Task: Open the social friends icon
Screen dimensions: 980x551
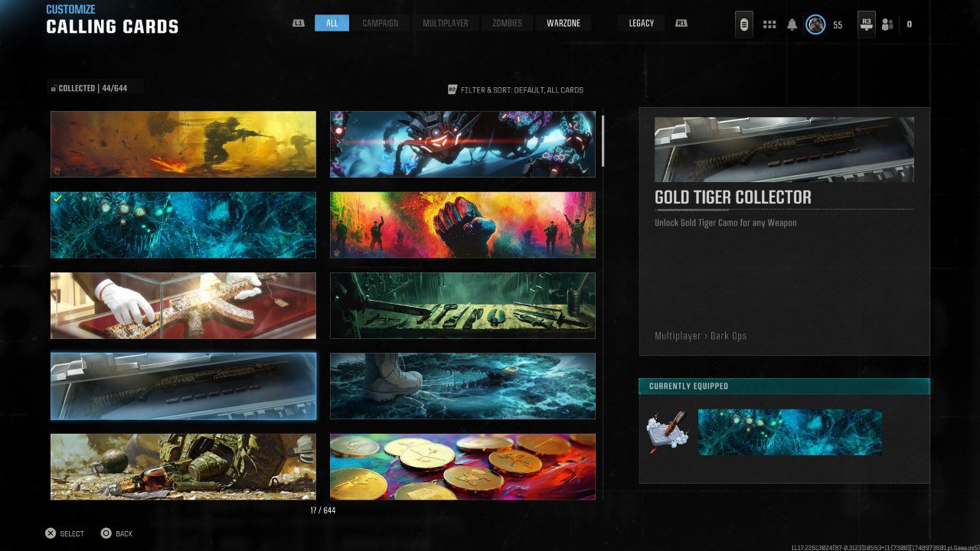Action: coord(887,24)
